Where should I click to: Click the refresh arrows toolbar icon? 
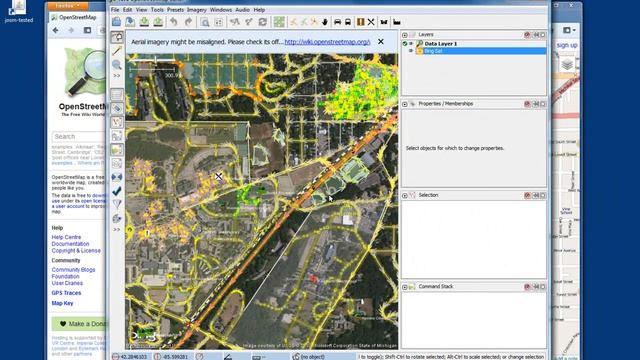(x=263, y=22)
